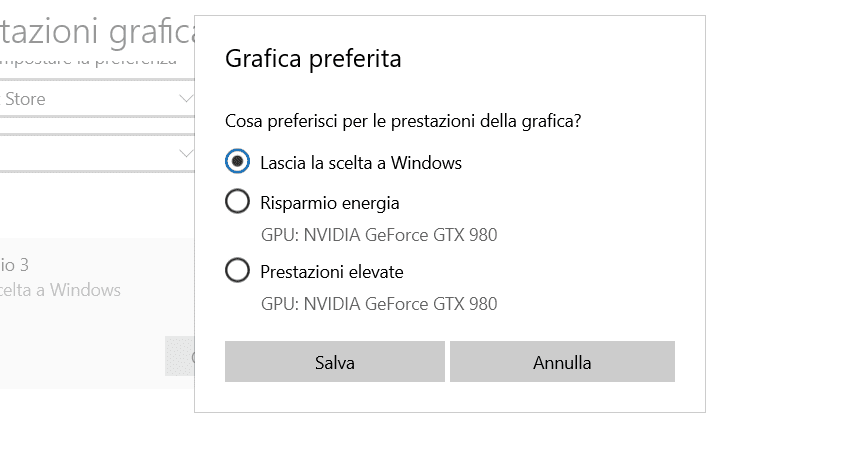Click the "Lascia la scelta a Windows" label text
This screenshot has height=457, width=868.
(x=360, y=162)
